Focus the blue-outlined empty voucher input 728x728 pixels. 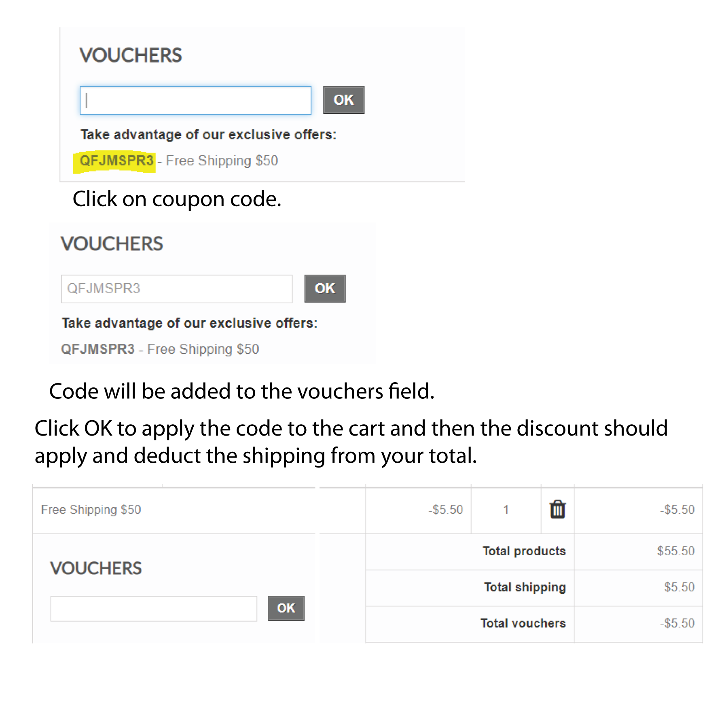pyautogui.click(x=195, y=100)
